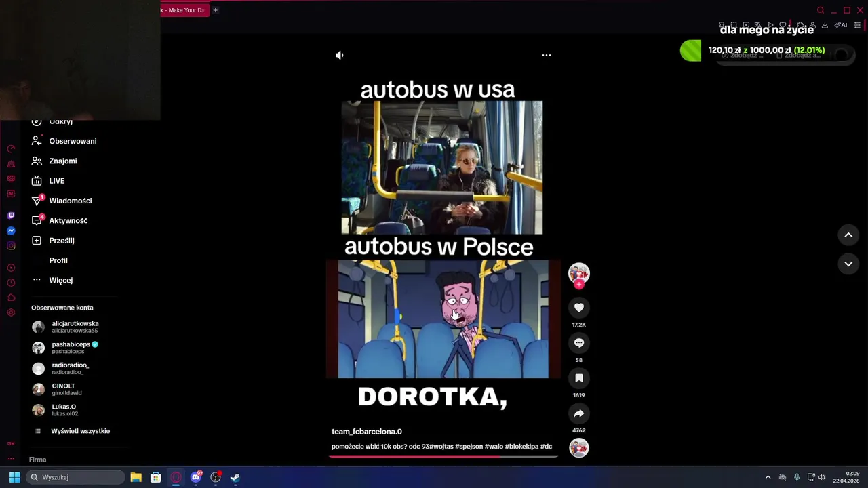Go to previous video with up chevron
The width and height of the screenshot is (868, 488).
point(848,235)
